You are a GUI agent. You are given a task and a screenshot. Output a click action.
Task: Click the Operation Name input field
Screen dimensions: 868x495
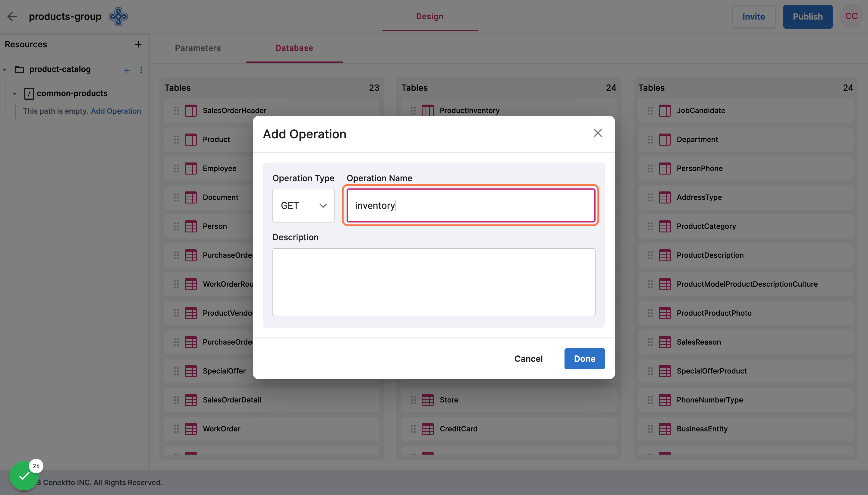pos(470,206)
